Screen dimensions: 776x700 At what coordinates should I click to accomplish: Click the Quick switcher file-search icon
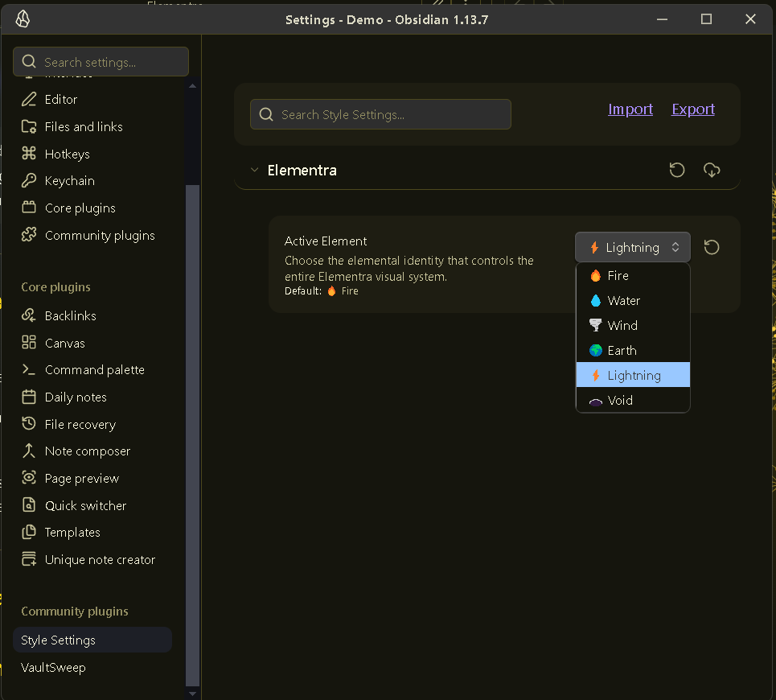pyautogui.click(x=29, y=505)
